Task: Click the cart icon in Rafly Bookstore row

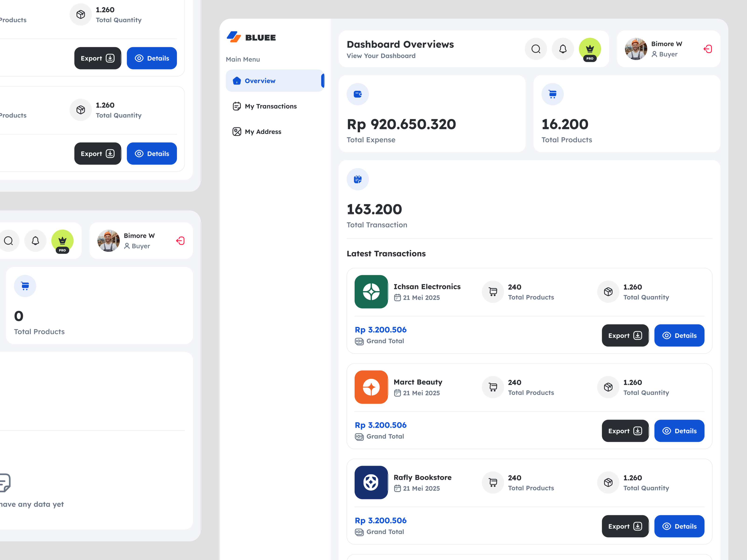Action: point(493,483)
